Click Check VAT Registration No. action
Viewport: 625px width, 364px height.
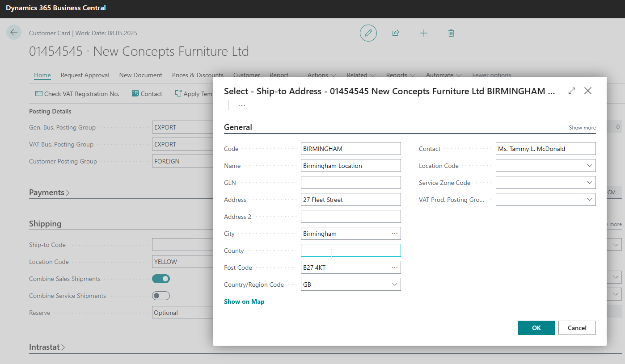tap(77, 94)
